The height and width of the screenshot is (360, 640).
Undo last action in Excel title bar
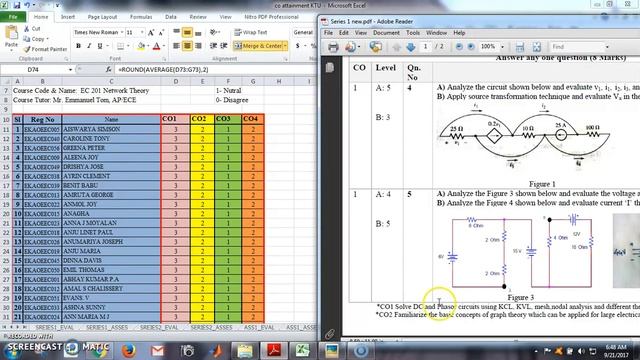tap(27, 5)
